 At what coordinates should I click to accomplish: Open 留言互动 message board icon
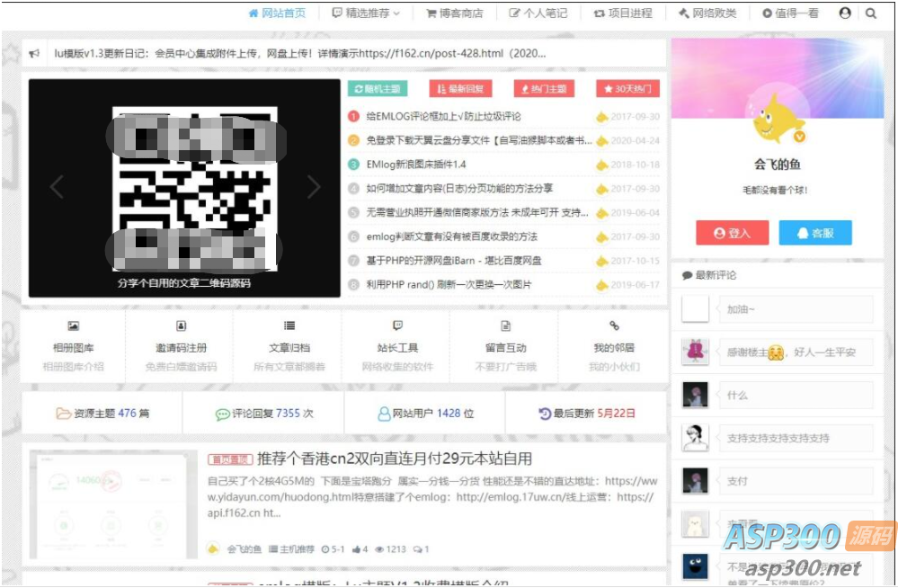point(506,325)
